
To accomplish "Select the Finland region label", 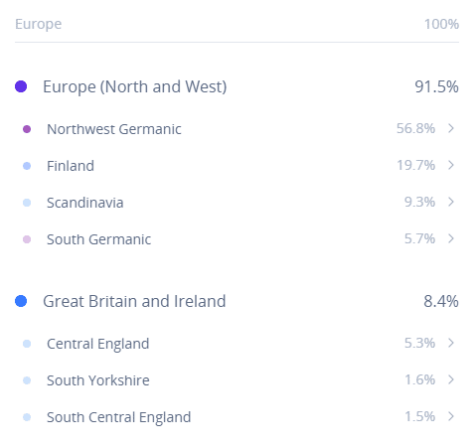I will pos(71,166).
